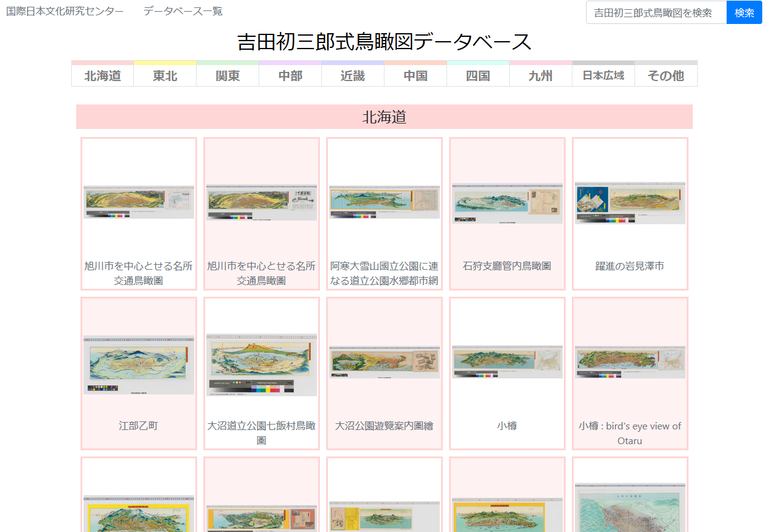Open the 阿寒大雪山國立公園 map thumbnail

point(384,202)
